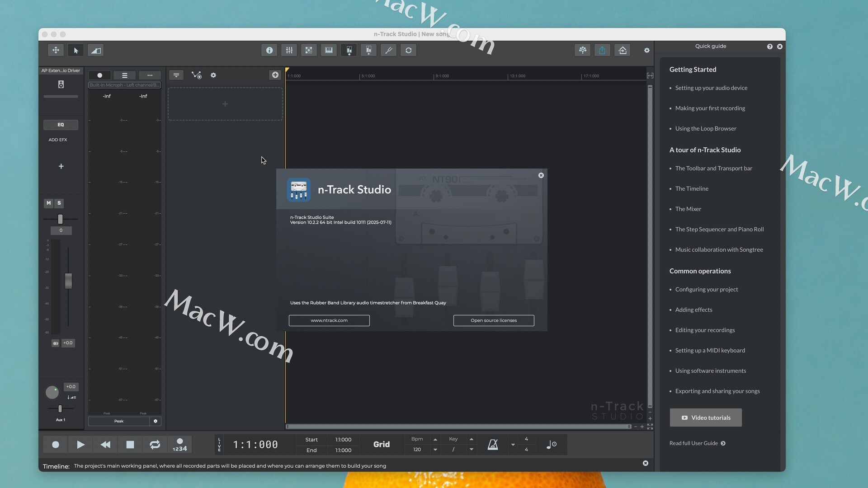Toggle the stereo link icon beside +0.0
Image resolution: width=868 pixels, height=488 pixels.
pyautogui.click(x=55, y=343)
